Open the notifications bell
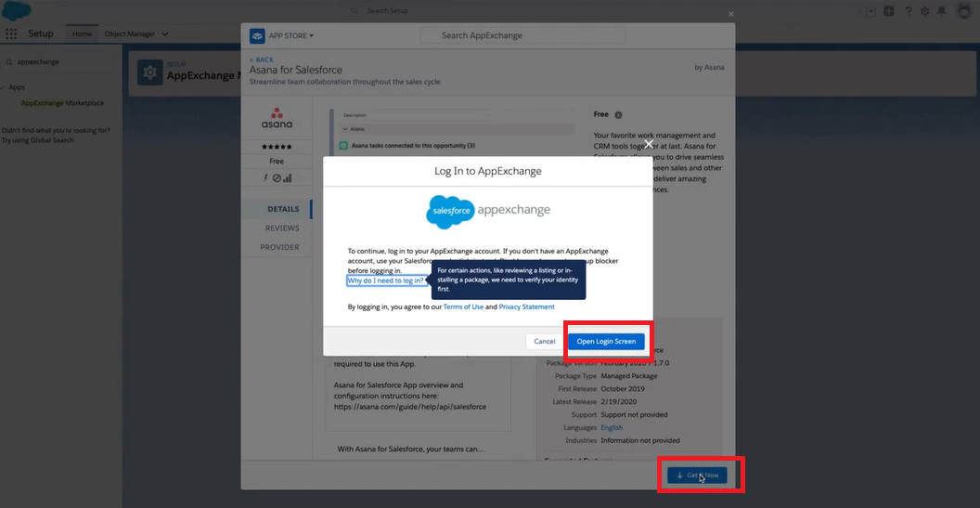The image size is (980, 508). 942,11
